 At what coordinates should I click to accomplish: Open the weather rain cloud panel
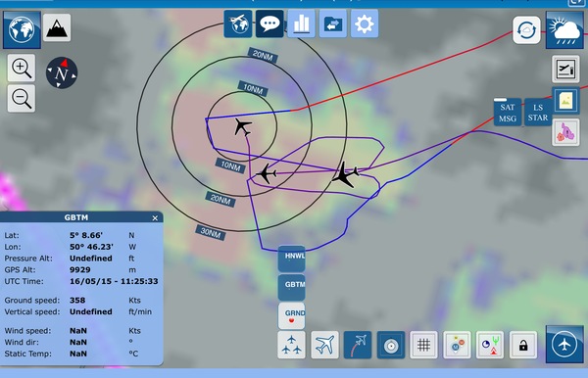[x=564, y=29]
